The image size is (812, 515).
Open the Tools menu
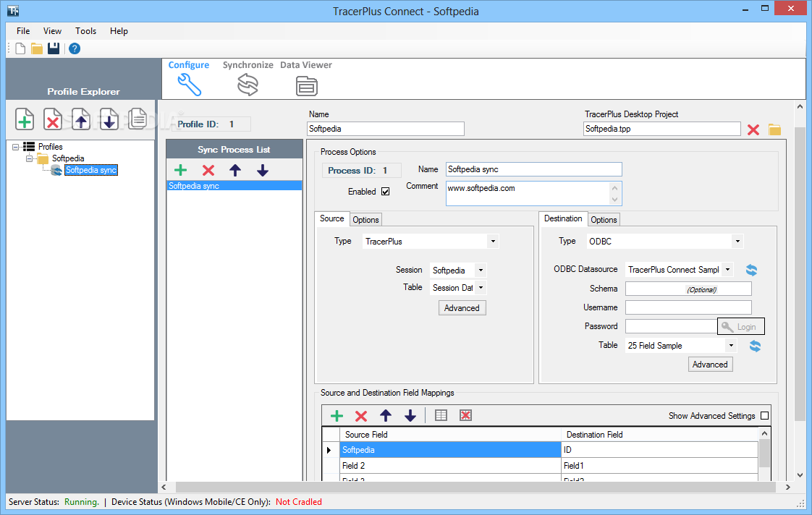point(85,31)
